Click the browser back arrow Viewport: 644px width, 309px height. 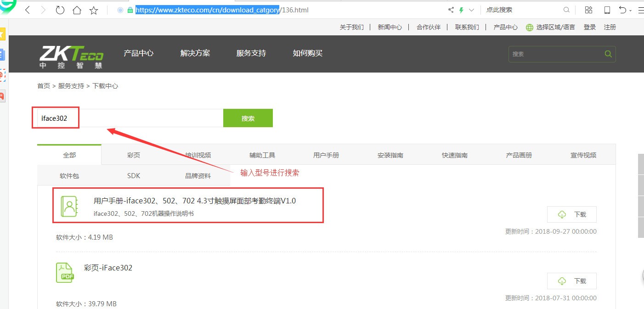pos(28,10)
